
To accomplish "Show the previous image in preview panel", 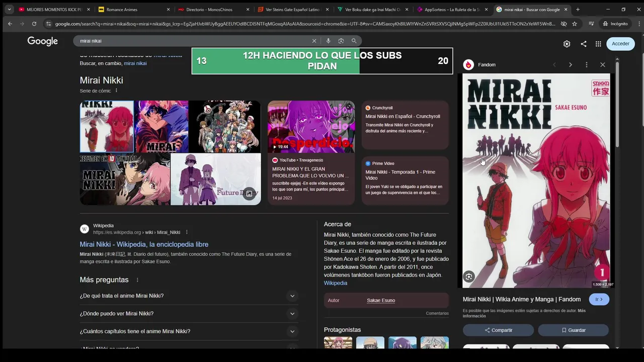I will pos(554,64).
